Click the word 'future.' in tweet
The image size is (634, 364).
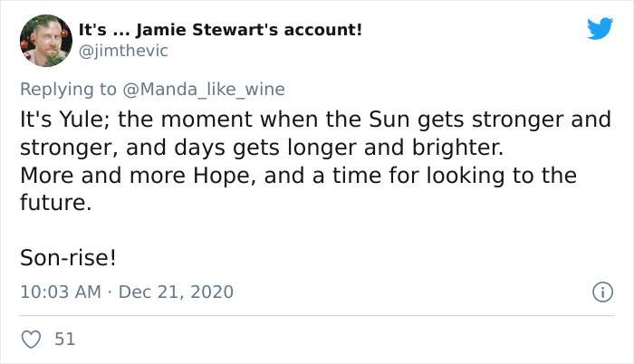[x=56, y=202]
